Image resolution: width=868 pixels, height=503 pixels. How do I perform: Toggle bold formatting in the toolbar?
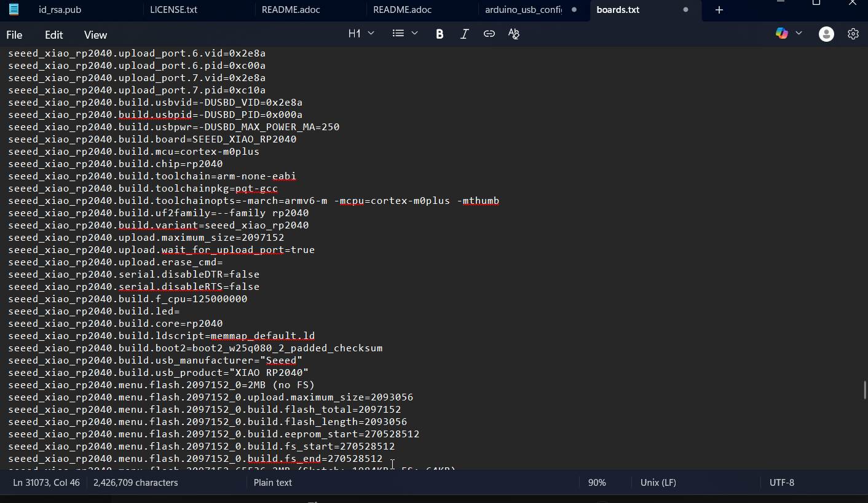pyautogui.click(x=440, y=34)
